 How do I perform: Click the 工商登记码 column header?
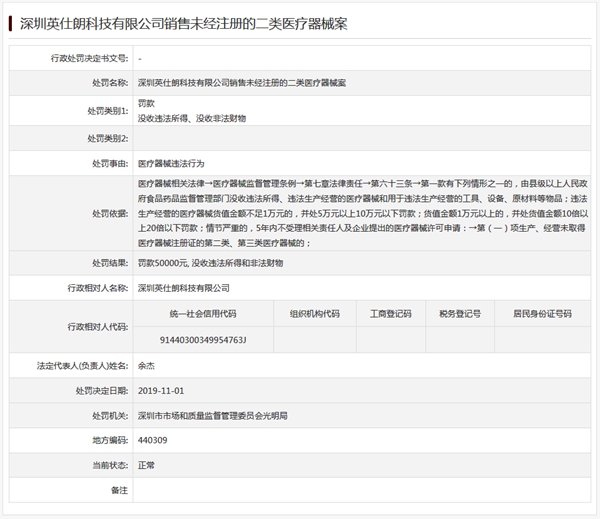point(391,314)
